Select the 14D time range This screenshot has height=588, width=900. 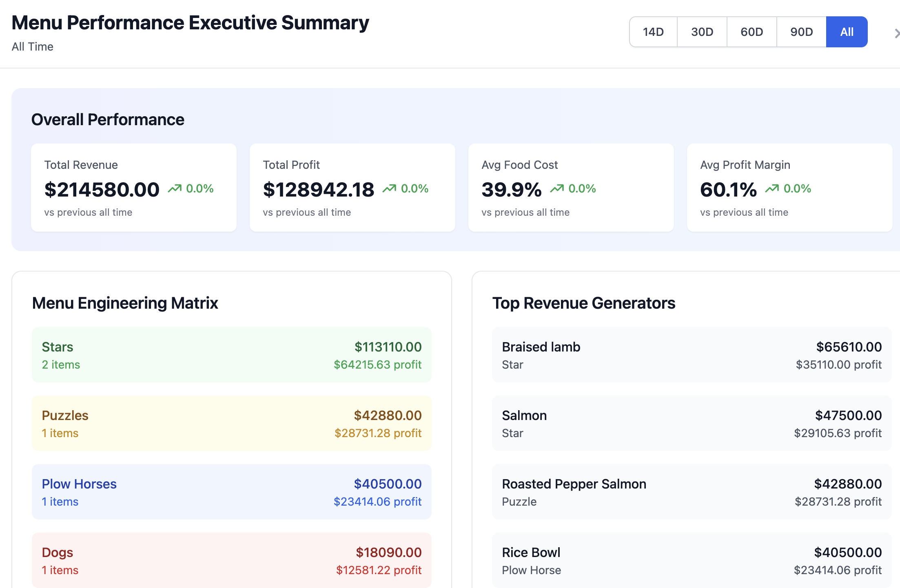653,32
